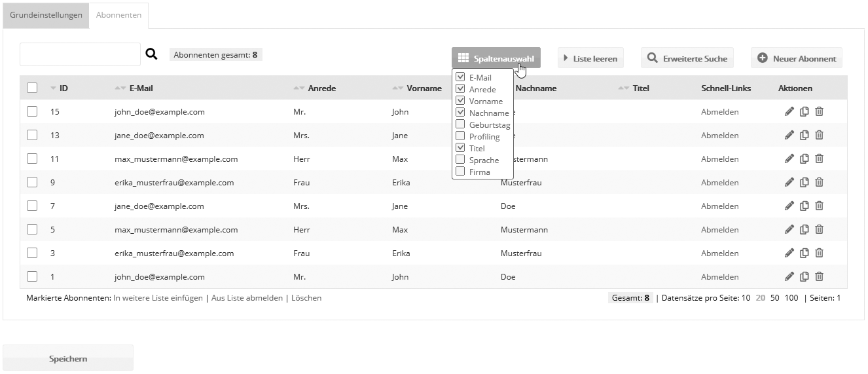Click trash icon for subscriber ID 9
Screen dimensions: 868x374
[x=819, y=182]
